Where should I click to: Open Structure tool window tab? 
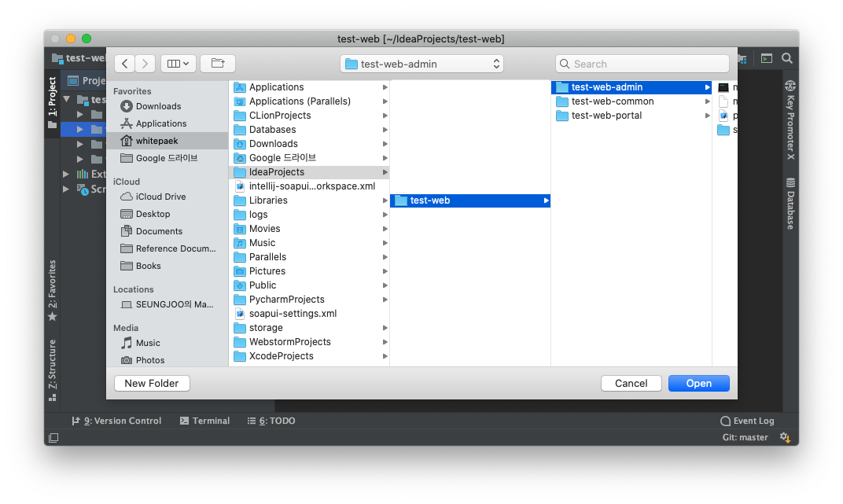(52, 370)
